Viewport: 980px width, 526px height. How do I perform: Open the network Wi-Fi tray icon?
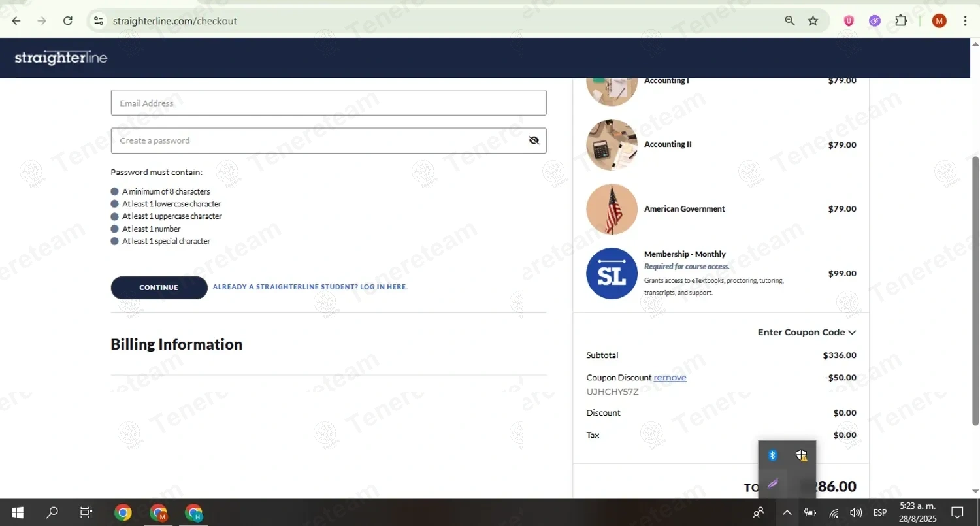tap(834, 513)
